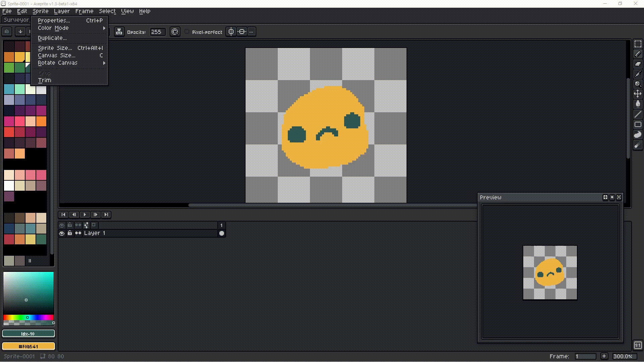The height and width of the screenshot is (362, 644).
Task: Choose Properties... from Sprite menu
Action: click(x=69, y=20)
